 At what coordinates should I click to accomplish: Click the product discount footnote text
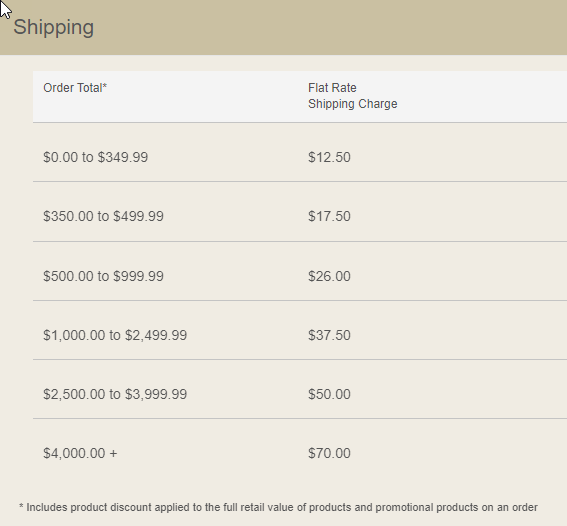278,508
